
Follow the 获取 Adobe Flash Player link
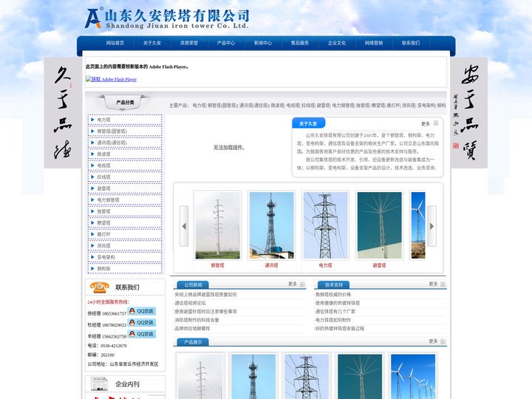[114, 79]
